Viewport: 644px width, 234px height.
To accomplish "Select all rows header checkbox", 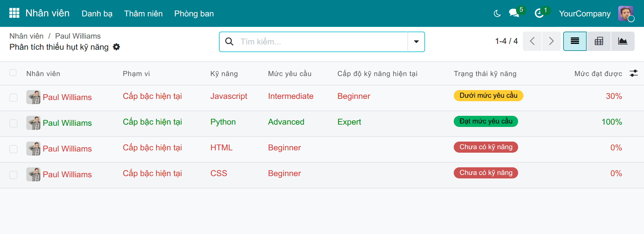I will point(13,73).
